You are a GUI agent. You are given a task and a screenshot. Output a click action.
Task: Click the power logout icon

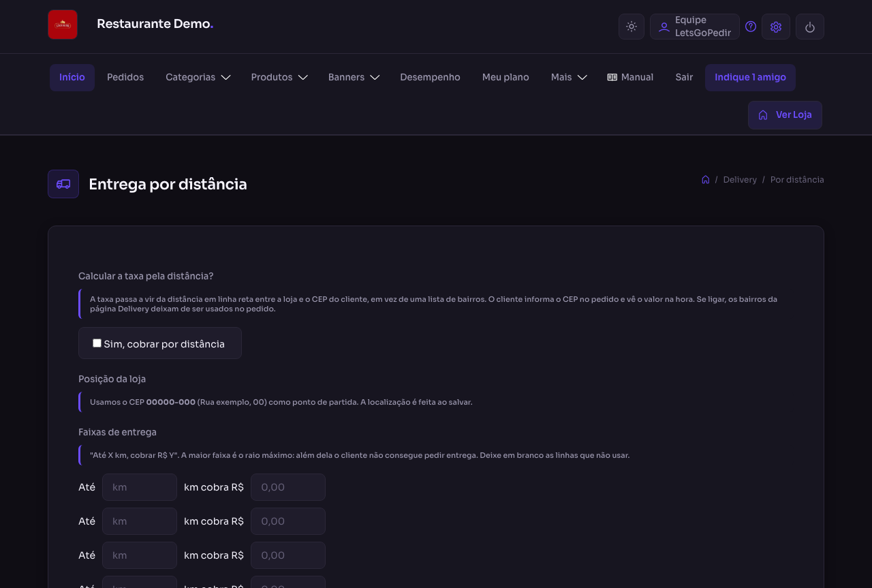(810, 27)
